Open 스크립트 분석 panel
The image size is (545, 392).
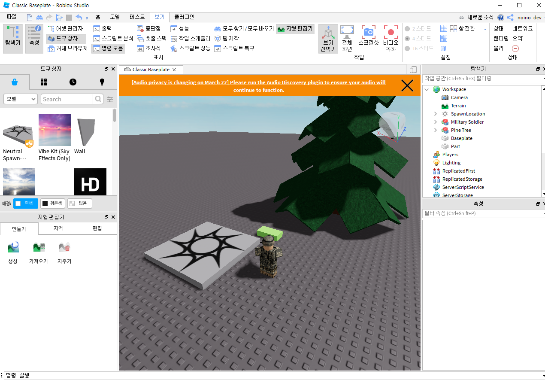point(113,38)
